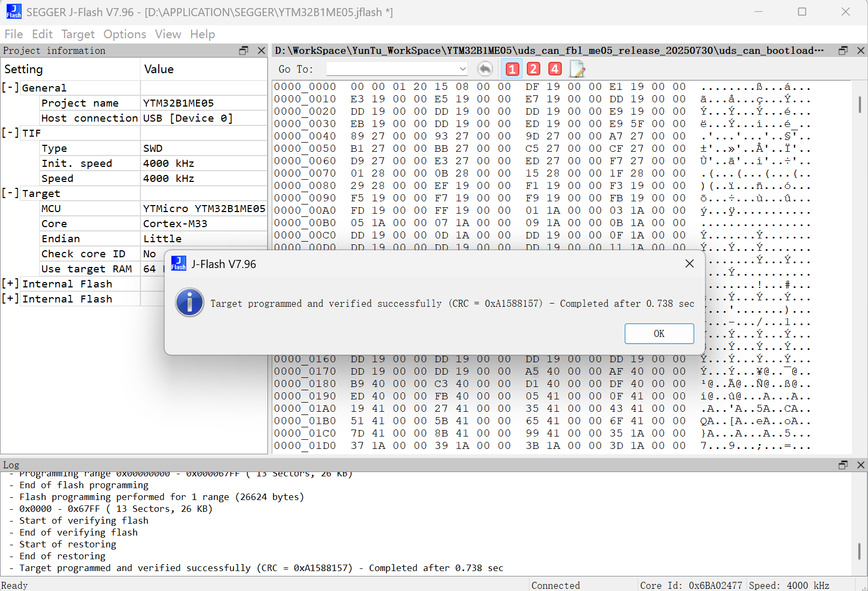This screenshot has width=868, height=591.
Task: Click the hex view vertical scrollbar
Action: (859, 104)
